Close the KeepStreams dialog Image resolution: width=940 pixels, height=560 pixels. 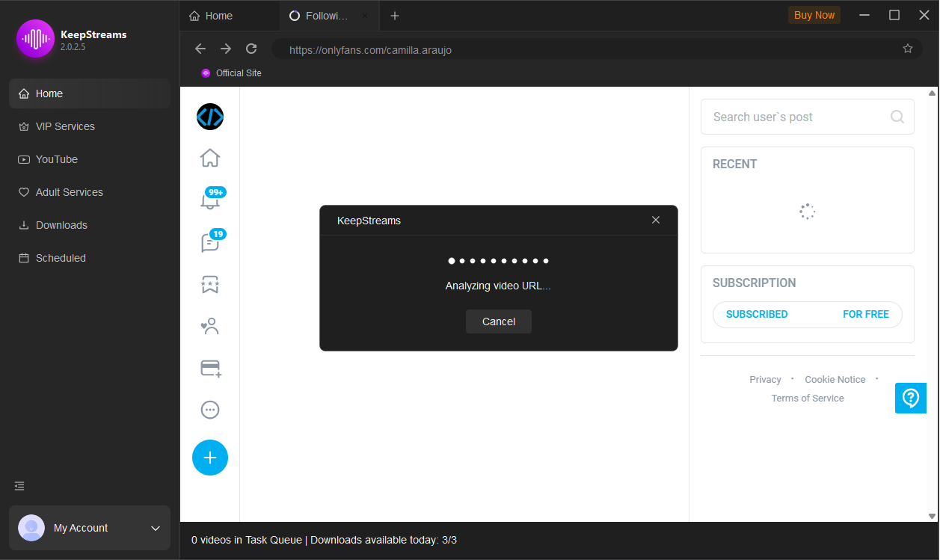pyautogui.click(x=656, y=220)
